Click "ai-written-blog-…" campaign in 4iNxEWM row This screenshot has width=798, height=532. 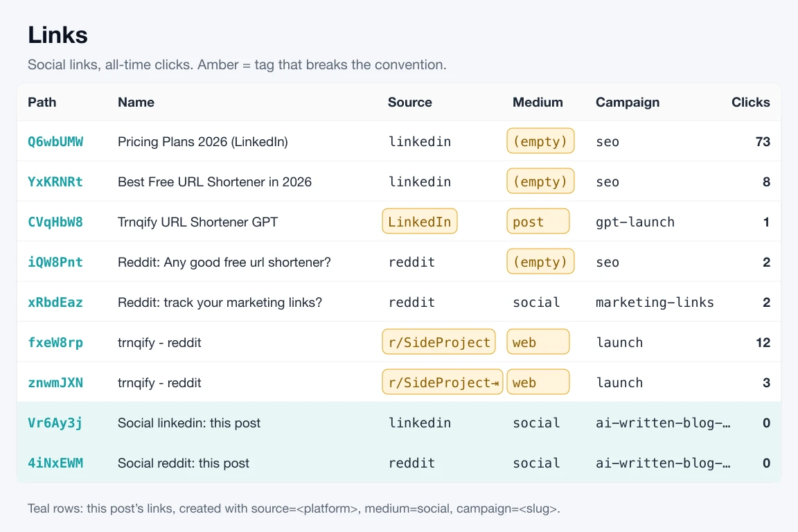(663, 463)
